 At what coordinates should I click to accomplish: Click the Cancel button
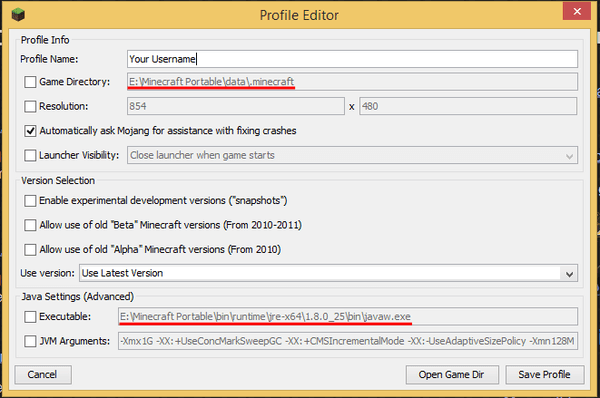pos(43,374)
